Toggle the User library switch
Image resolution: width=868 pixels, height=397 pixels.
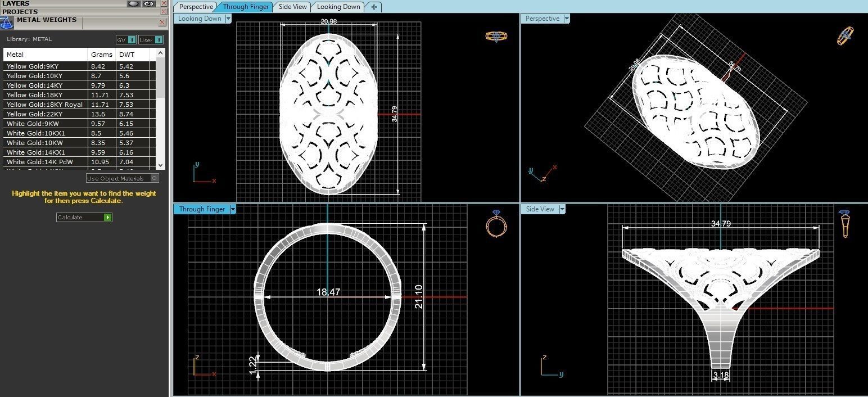151,40
